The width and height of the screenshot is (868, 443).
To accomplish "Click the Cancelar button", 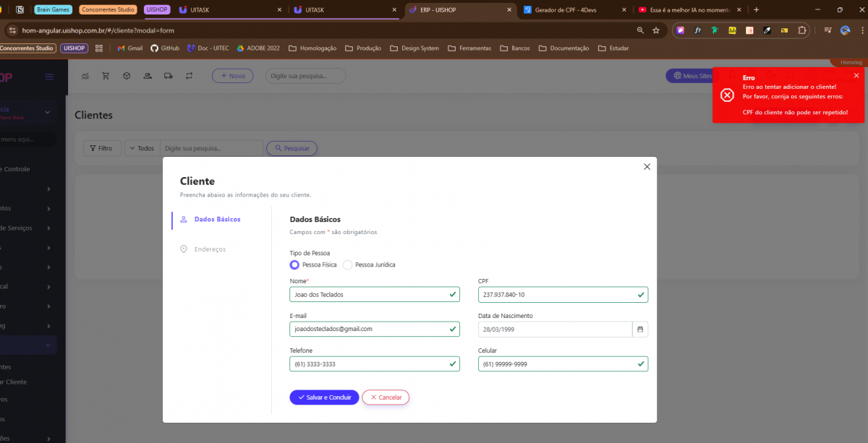I will [x=386, y=397].
